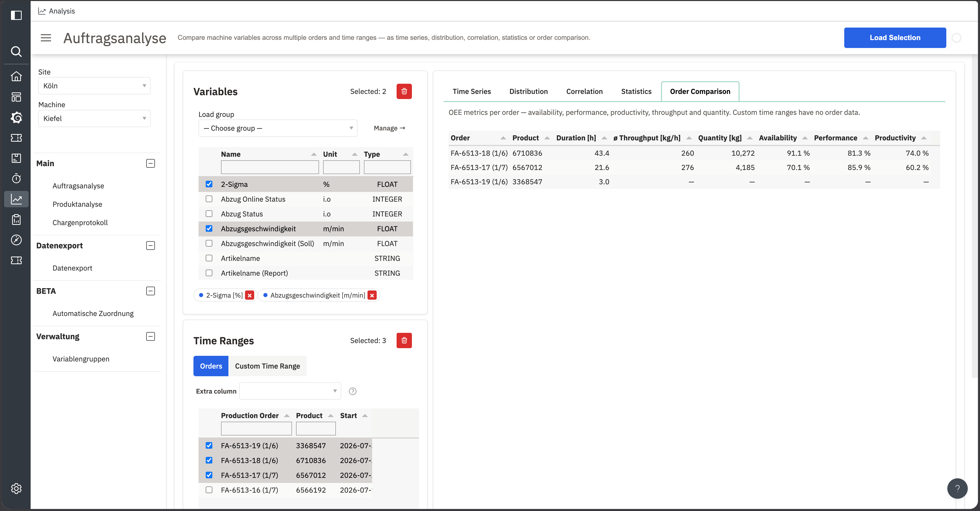Toggle the sidebar panel icon
The width and height of the screenshot is (980, 511).
(16, 15)
